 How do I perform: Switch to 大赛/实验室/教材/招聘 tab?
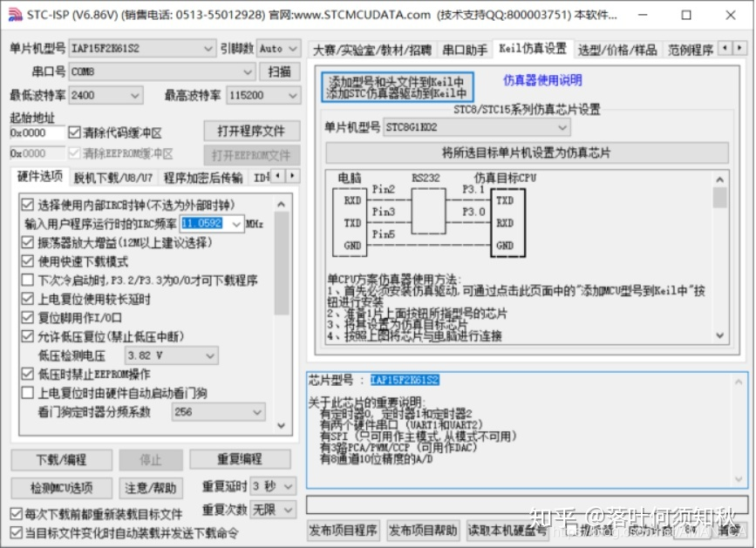[x=371, y=50]
